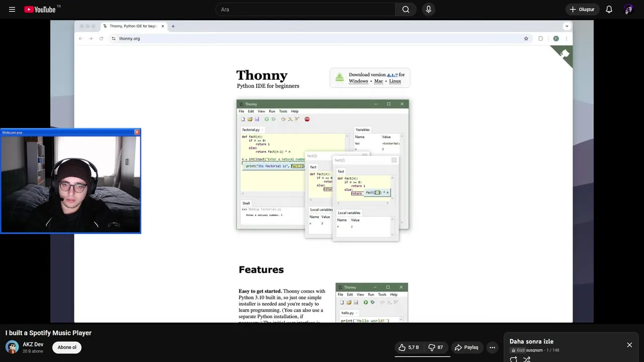Open Run menu in factorial.py Thonny screenshot
644x362 pixels.
pos(272,111)
